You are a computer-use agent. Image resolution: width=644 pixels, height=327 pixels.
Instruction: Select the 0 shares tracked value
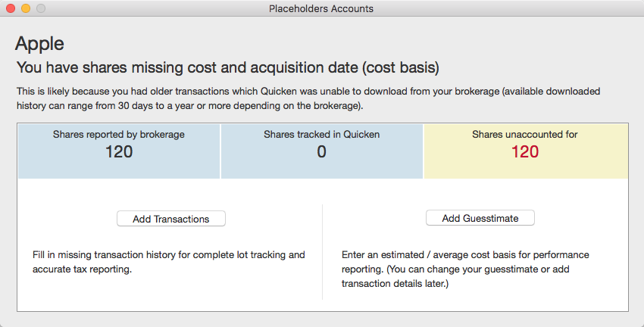(x=321, y=152)
